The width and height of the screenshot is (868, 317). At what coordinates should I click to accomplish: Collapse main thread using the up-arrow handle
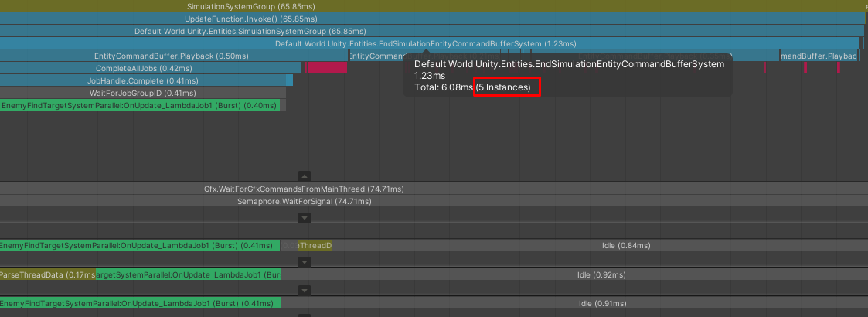(x=305, y=176)
